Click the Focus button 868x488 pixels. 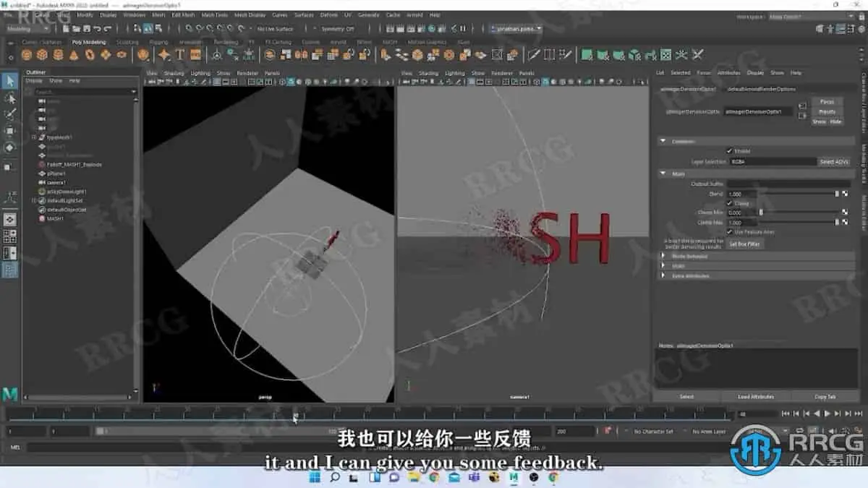827,102
